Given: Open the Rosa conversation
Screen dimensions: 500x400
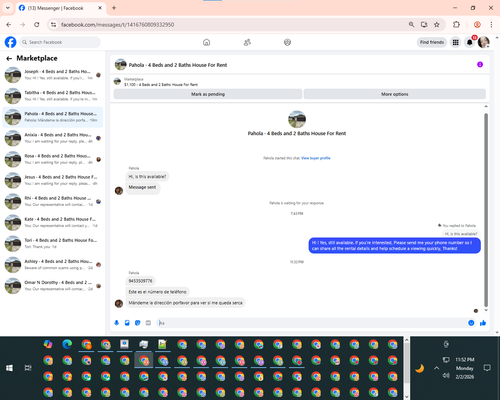Looking at the screenshot, I should [x=53, y=159].
